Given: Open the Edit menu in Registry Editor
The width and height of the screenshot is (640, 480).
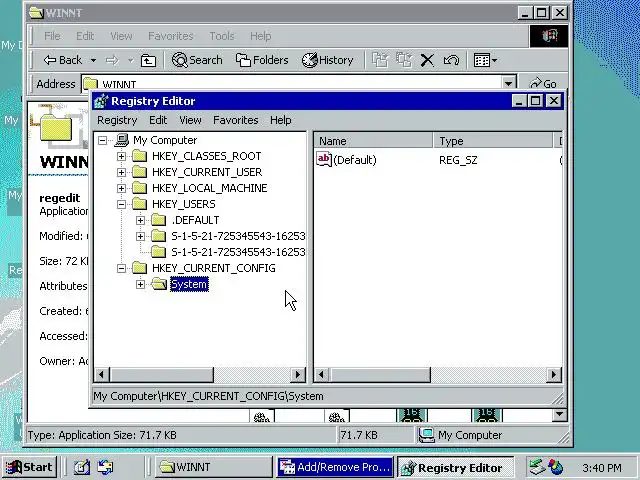Looking at the screenshot, I should point(158,120).
